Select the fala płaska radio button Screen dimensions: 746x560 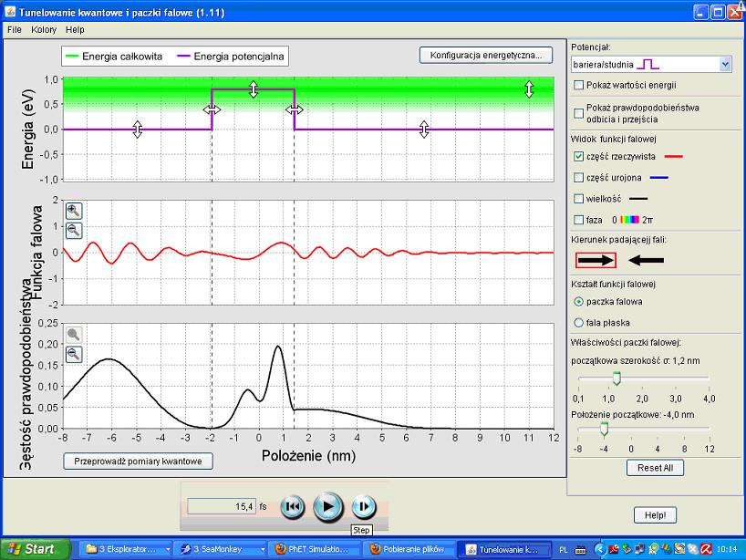(x=578, y=323)
